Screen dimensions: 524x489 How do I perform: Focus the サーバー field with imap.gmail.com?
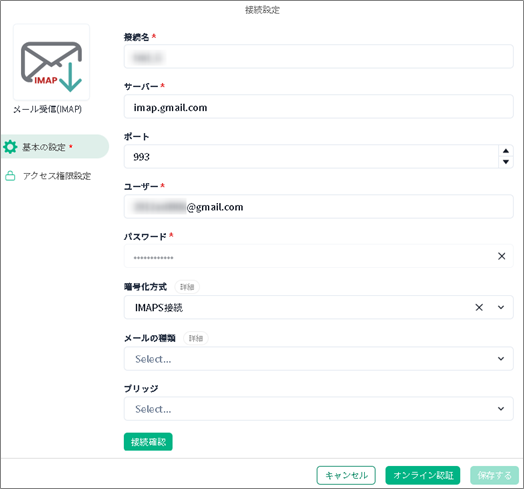(318, 107)
